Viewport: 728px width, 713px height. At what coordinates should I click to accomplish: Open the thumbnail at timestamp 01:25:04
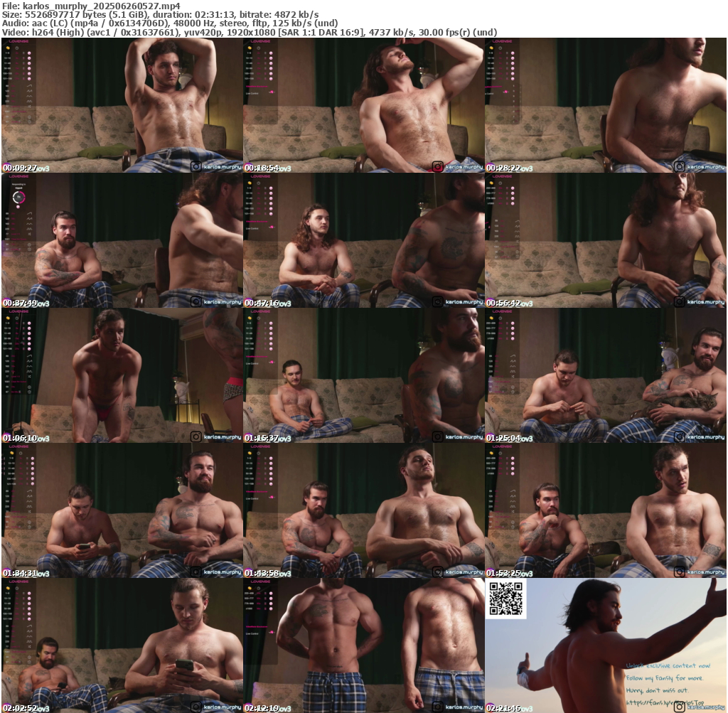click(606, 375)
